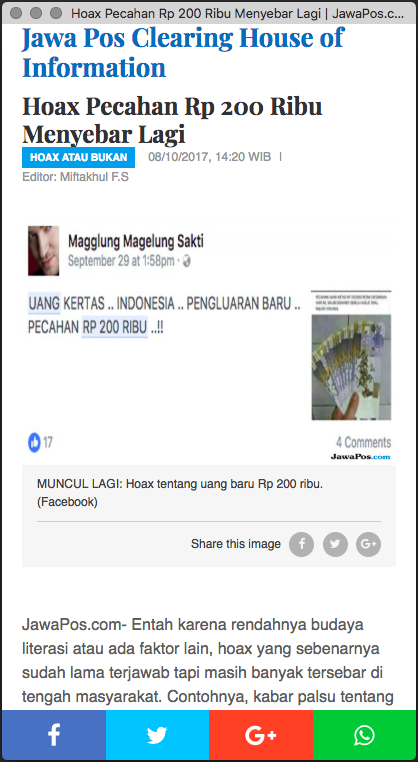Click the blue like thumb icon
The width and height of the screenshot is (418, 762).
coord(34,442)
